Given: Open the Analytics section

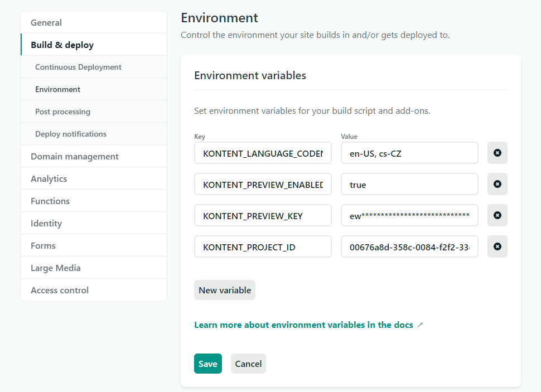Looking at the screenshot, I should [49, 178].
